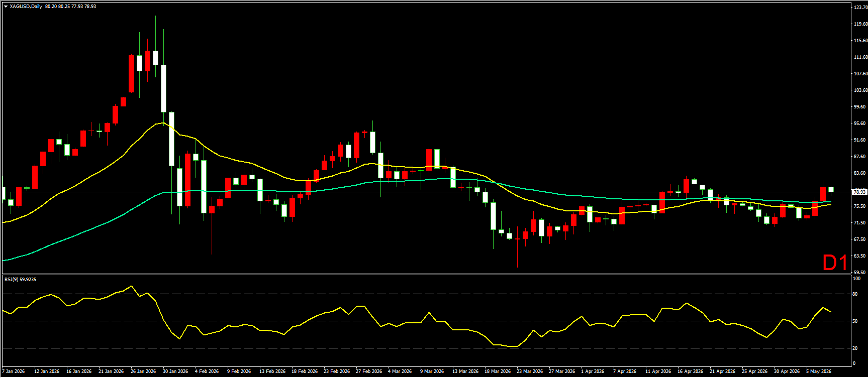Click the highlighted 78.93 current price tag

pos(859,192)
